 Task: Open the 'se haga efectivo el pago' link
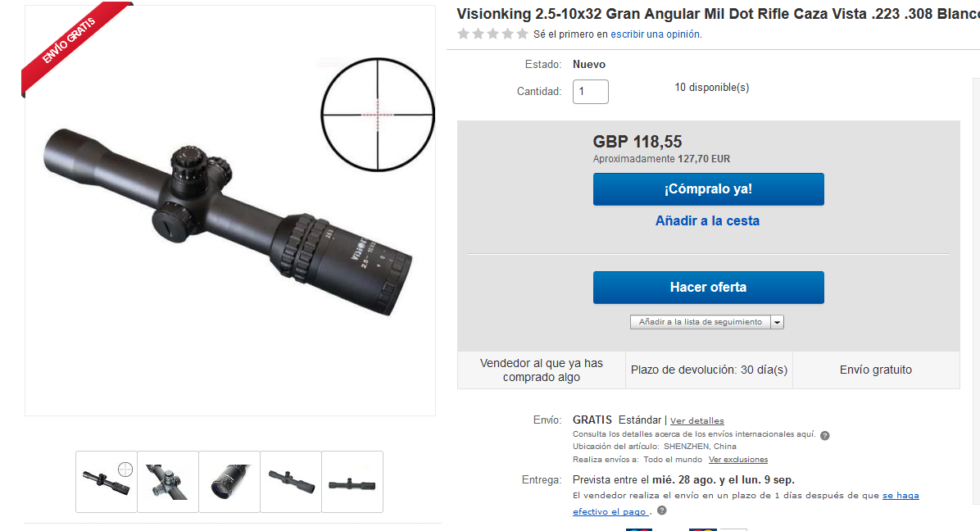(746, 503)
